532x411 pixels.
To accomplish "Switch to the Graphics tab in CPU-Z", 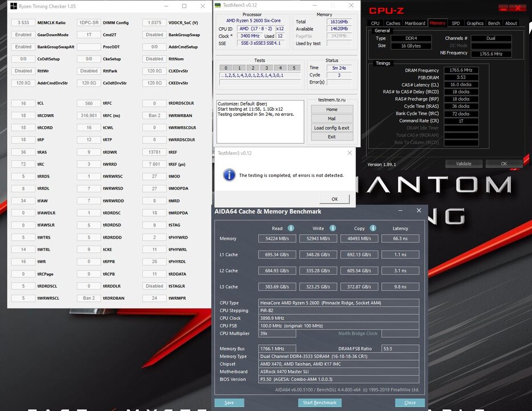I will point(475,23).
